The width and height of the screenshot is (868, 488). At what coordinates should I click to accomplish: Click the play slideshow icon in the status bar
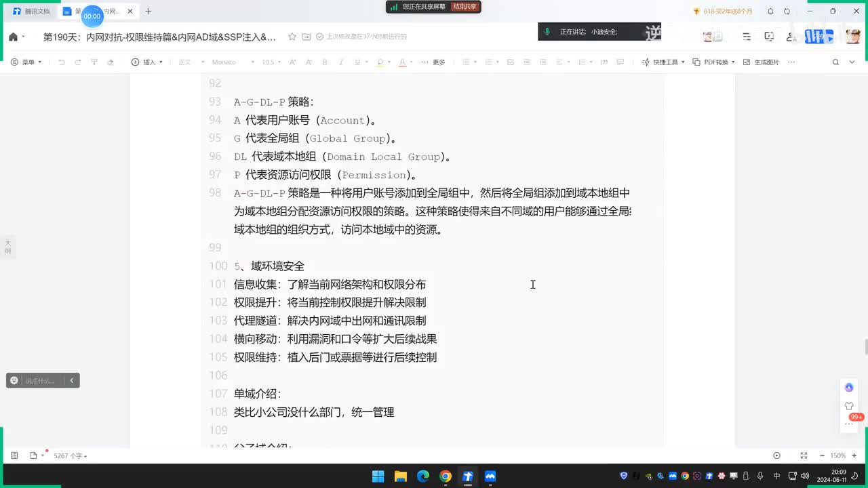[776, 455]
